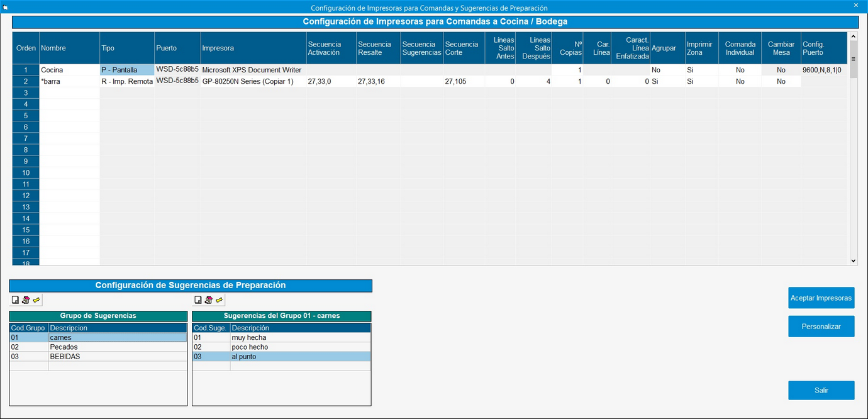Click the yellow edit icon above Grupo de Sugerencias

(x=36, y=300)
